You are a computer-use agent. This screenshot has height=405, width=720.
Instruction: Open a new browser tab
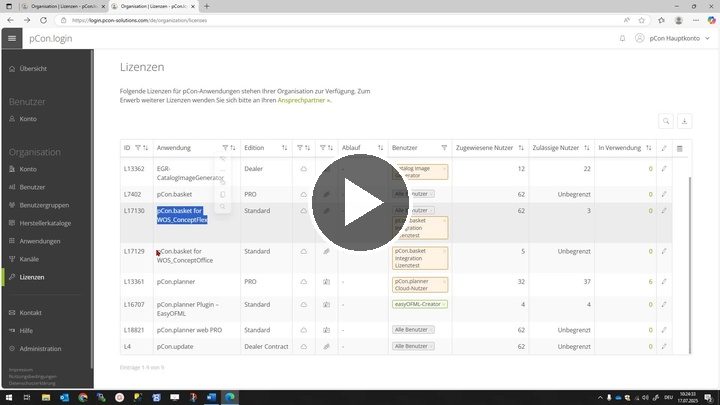coord(207,6)
